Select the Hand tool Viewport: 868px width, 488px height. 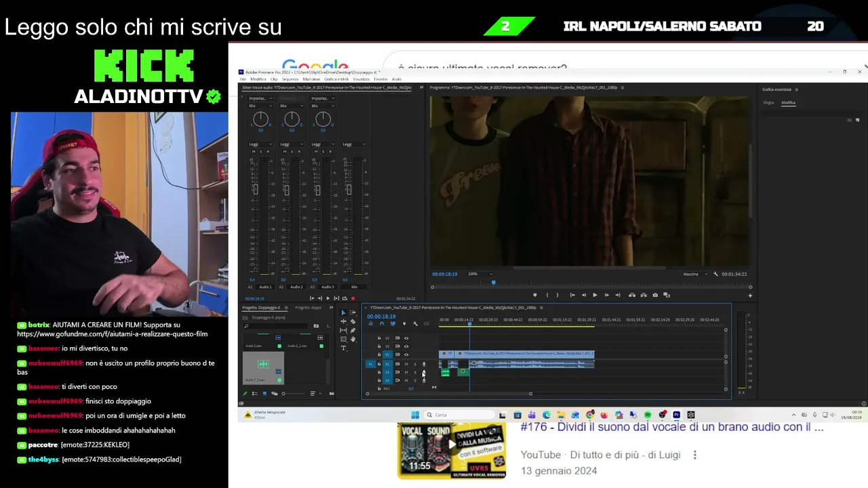353,339
